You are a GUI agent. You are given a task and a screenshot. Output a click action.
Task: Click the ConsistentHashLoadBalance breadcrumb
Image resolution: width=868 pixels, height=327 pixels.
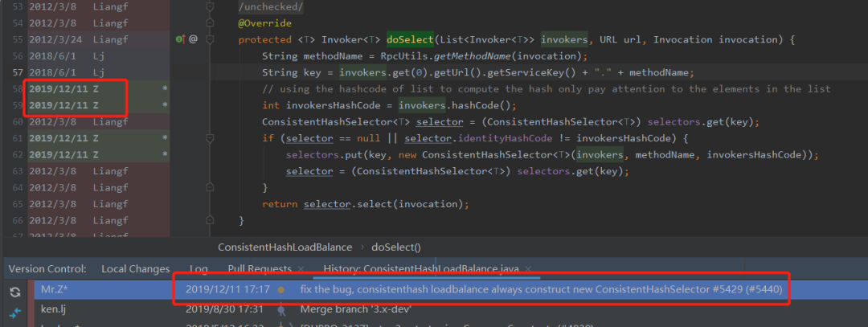[285, 247]
